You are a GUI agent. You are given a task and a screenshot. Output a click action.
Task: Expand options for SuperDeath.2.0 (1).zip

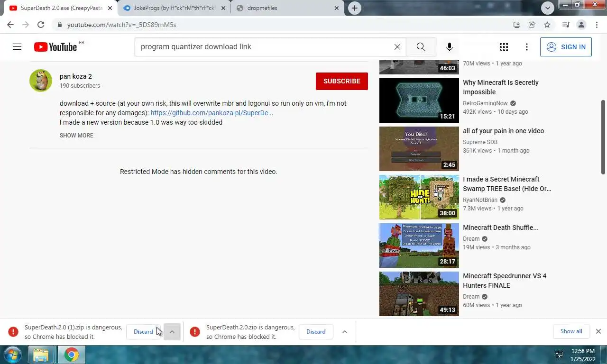point(172,332)
